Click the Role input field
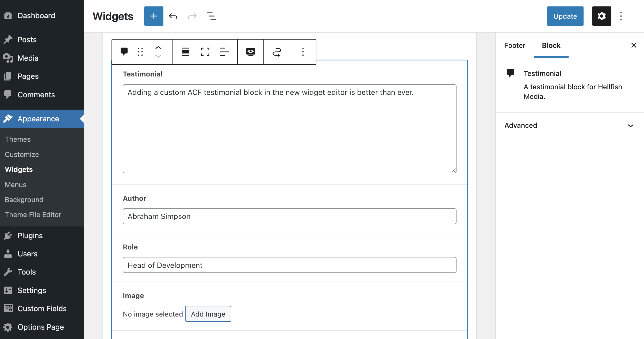The height and width of the screenshot is (339, 644). click(x=290, y=265)
